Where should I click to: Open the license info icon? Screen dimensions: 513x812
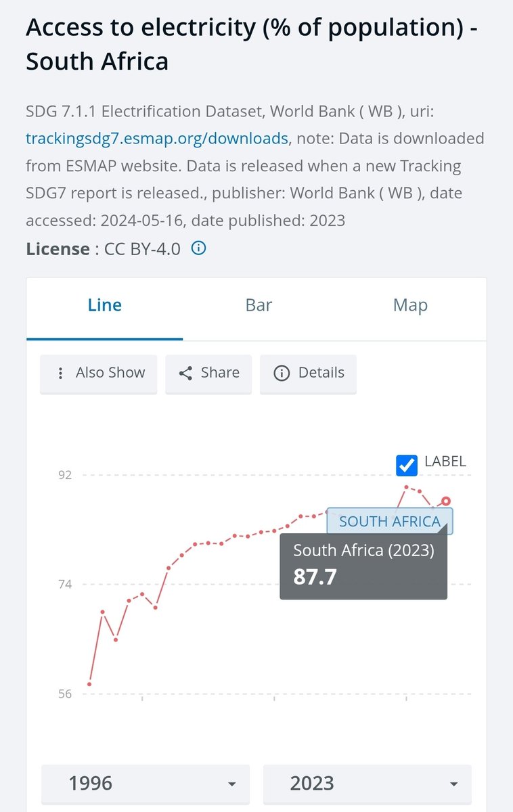pos(198,248)
